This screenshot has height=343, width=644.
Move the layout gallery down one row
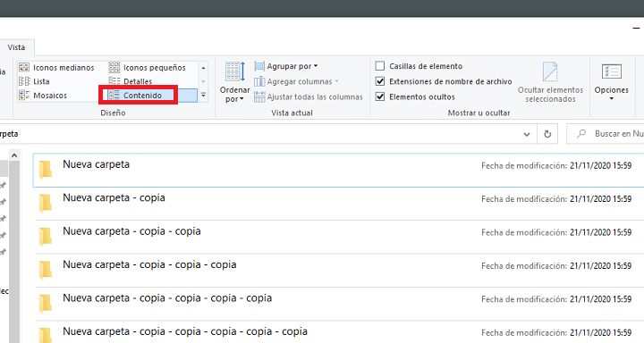pyautogui.click(x=203, y=81)
